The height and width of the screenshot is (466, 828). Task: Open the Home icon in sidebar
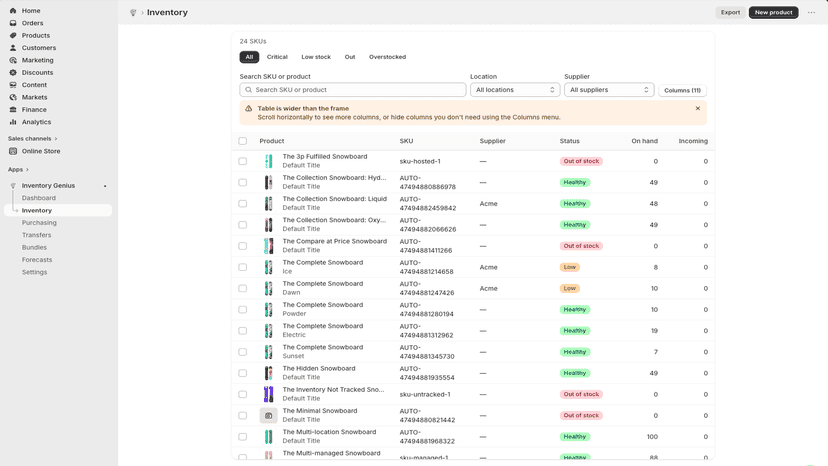pyautogui.click(x=13, y=11)
